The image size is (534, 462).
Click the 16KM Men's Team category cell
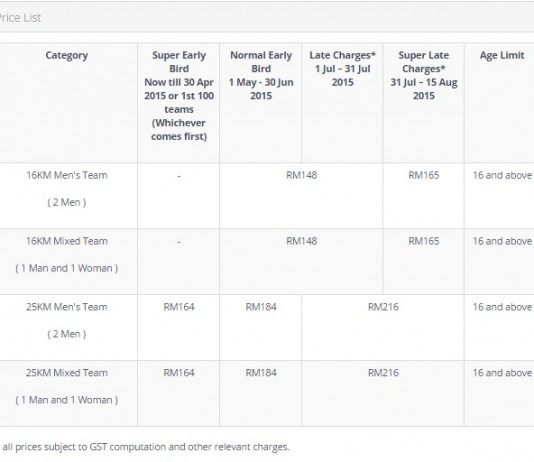(67, 196)
